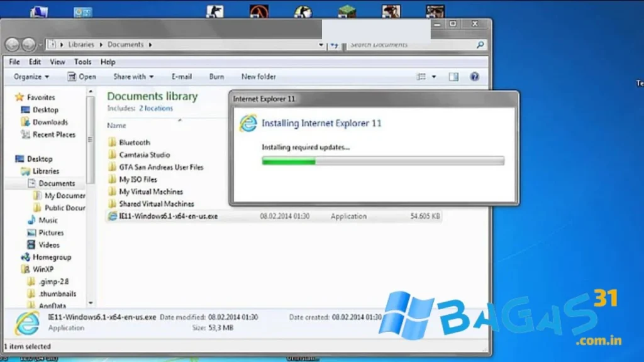644x362 pixels.
Task: Click the Videos library icon
Action: [31, 244]
